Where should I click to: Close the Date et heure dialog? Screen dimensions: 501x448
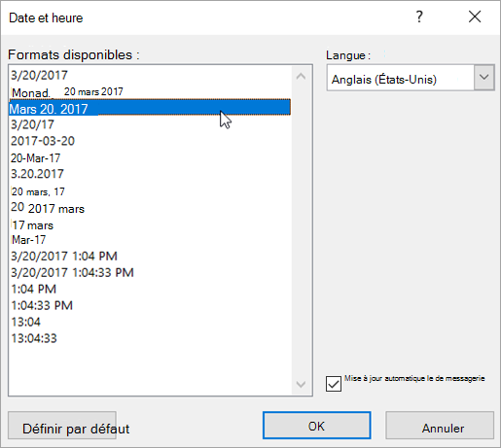tap(475, 17)
